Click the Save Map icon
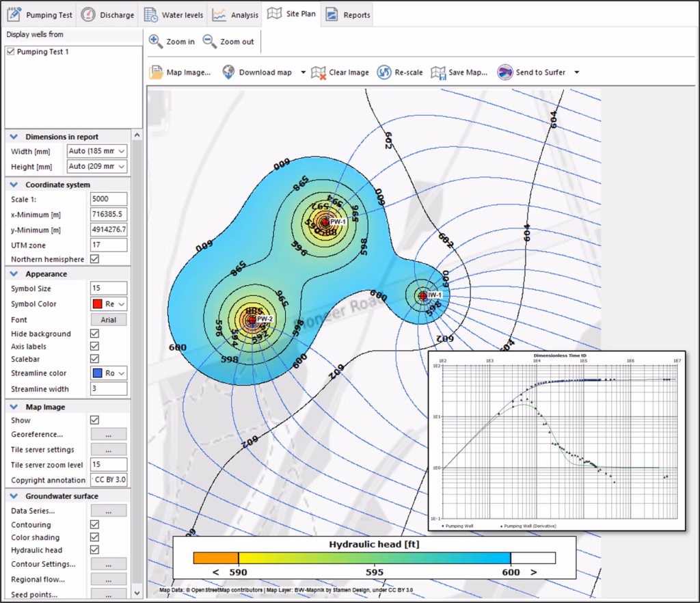Viewport: 700px width, 603px height. tap(438, 72)
